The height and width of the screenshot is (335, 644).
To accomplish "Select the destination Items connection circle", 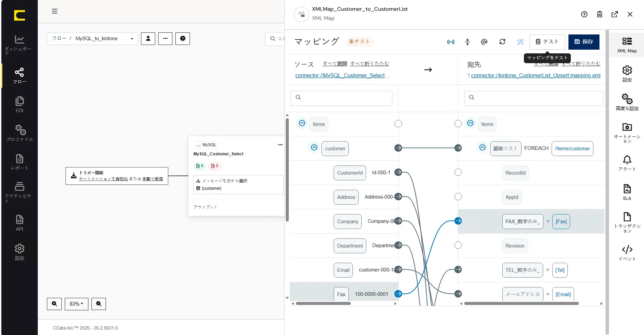I will click(x=458, y=124).
